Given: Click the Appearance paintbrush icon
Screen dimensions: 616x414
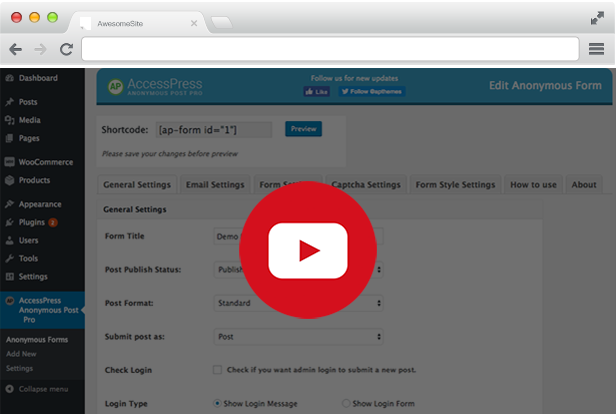Looking at the screenshot, I should [10, 204].
